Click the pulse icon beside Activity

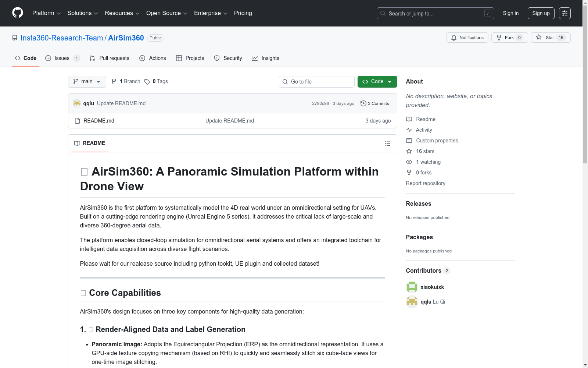click(x=409, y=130)
